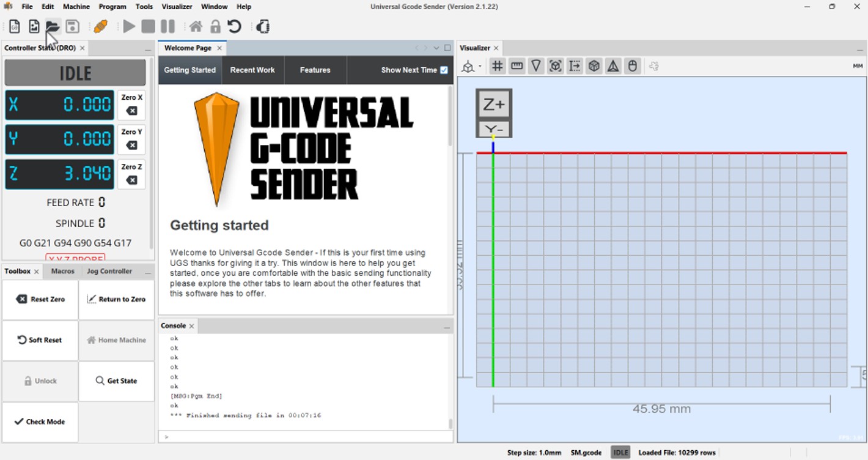Open the Program menu
This screenshot has height=460, width=868.
(112, 7)
